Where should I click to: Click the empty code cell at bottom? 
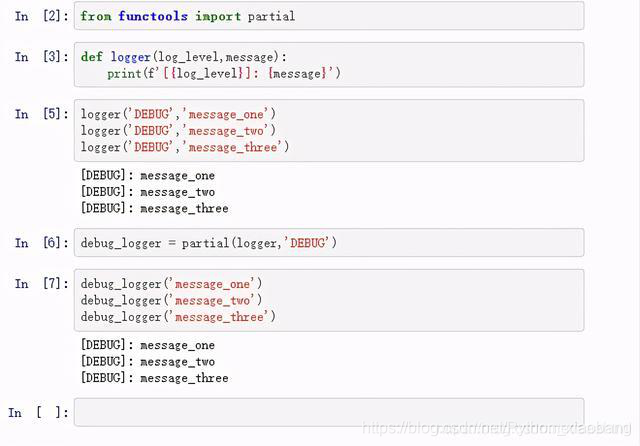pos(329,412)
